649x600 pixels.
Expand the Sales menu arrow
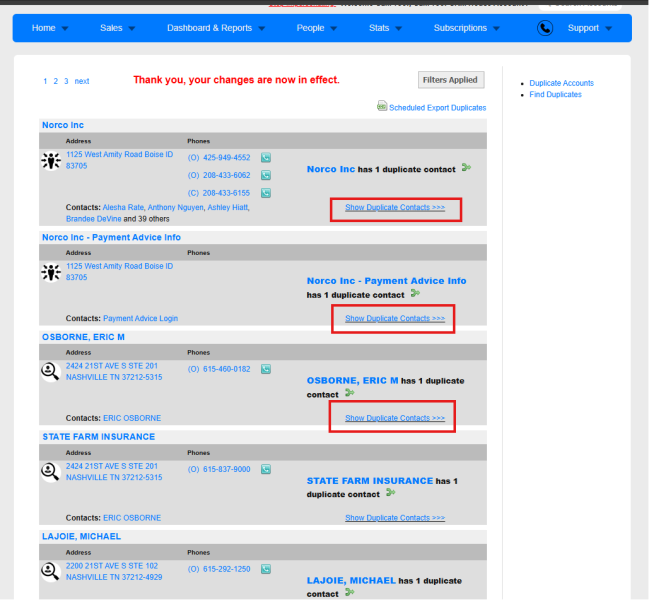(132, 29)
